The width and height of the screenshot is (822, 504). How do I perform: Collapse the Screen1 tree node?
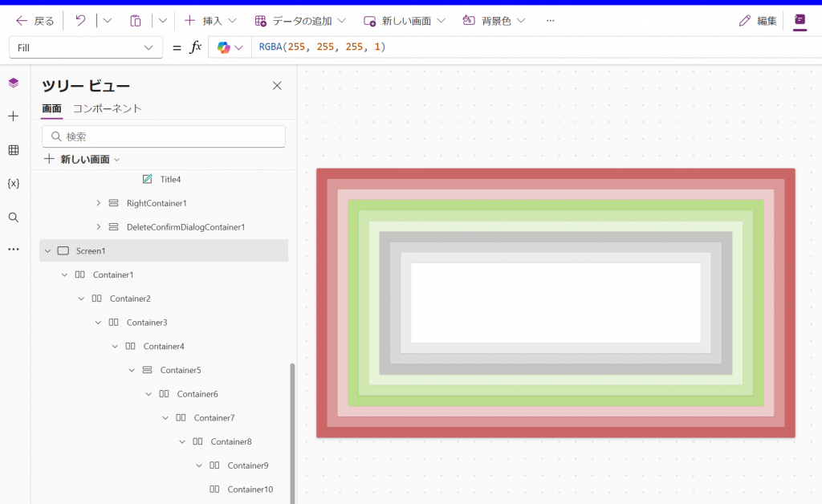pyautogui.click(x=47, y=251)
